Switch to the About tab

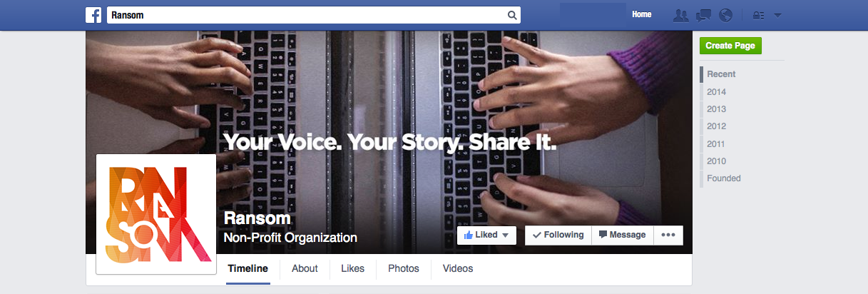305,269
